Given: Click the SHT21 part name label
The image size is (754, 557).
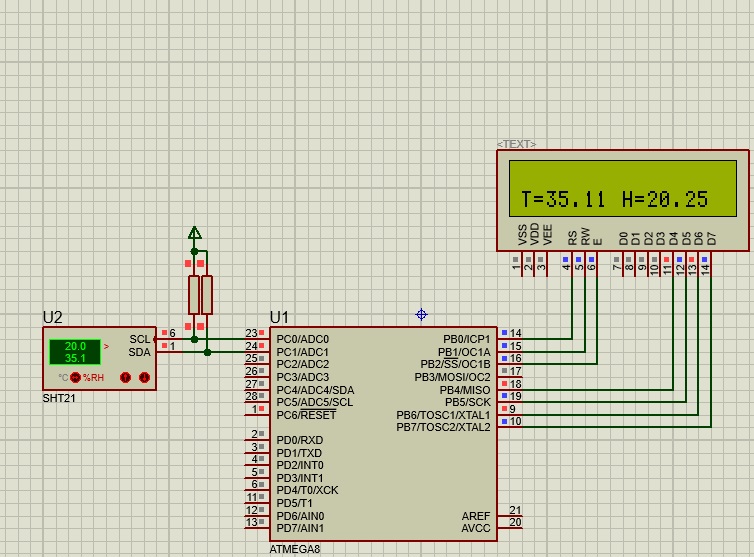Looking at the screenshot, I should (x=59, y=398).
